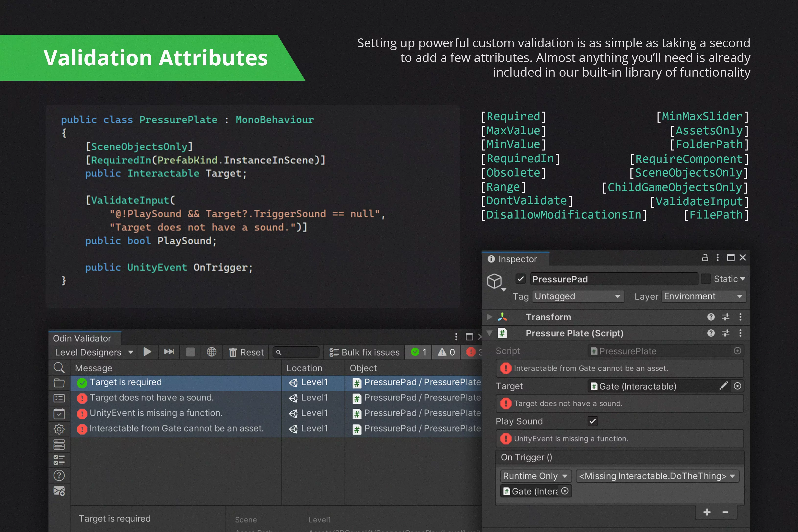Open Pressure Plate script help icon
The width and height of the screenshot is (798, 532).
(711, 333)
